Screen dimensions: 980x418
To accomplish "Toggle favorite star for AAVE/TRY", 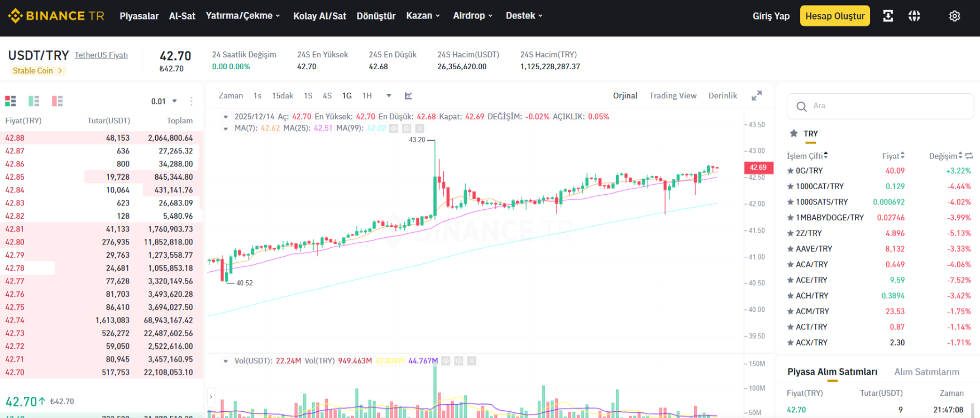I will tap(790, 249).
